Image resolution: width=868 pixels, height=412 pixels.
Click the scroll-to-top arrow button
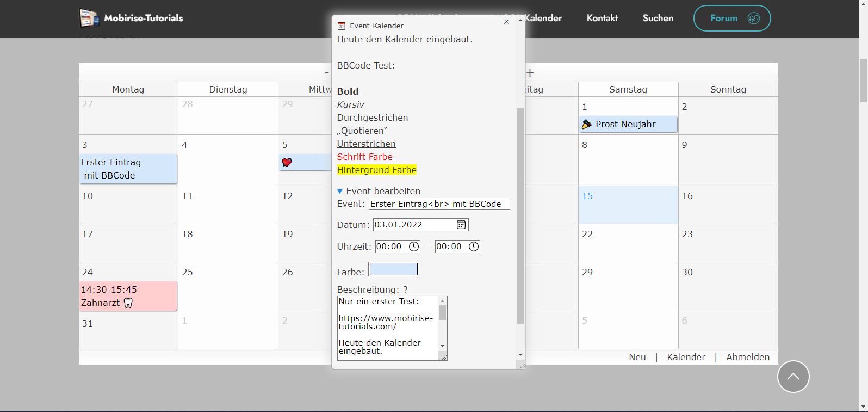pos(793,377)
